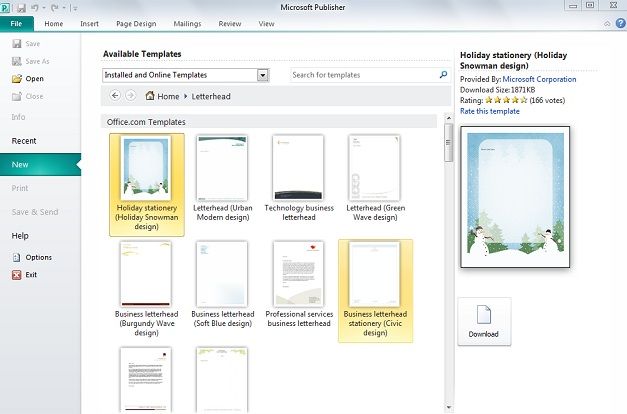Open the Customize Quick Access Toolbar dropdown
Screen dimensions: 627x414
(74, 8)
